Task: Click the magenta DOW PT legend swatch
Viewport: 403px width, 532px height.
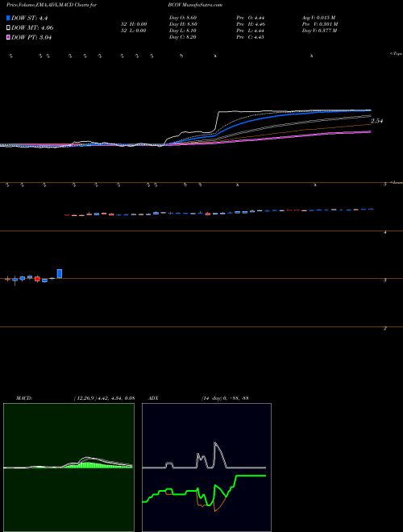Action: [8, 37]
